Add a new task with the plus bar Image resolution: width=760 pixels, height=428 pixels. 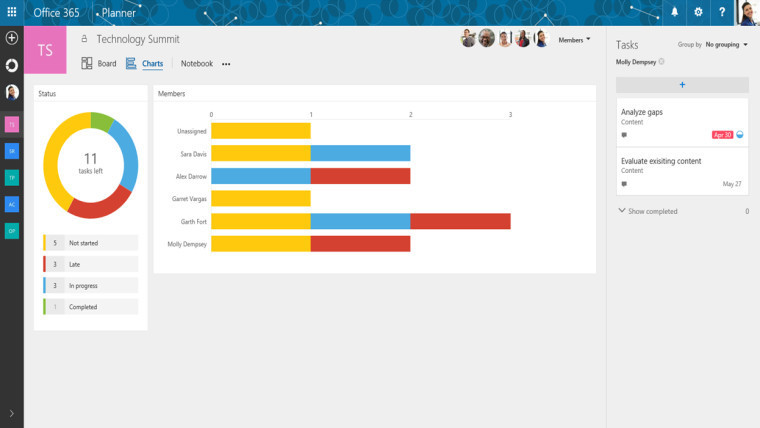(682, 85)
